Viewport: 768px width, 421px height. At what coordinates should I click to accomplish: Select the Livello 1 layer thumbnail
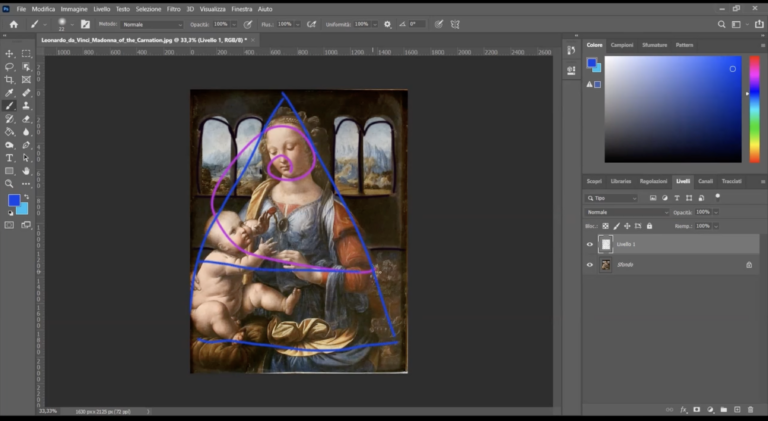(605, 244)
